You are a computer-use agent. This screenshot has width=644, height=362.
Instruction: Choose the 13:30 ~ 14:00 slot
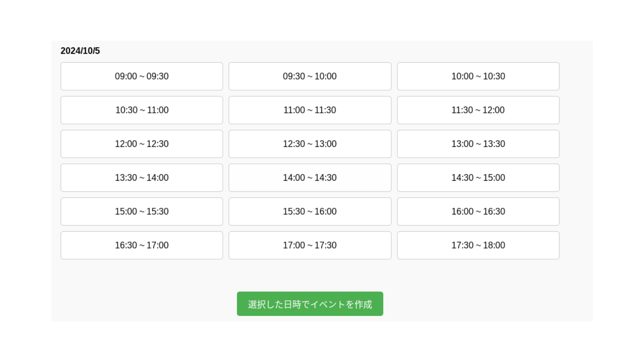point(142,178)
